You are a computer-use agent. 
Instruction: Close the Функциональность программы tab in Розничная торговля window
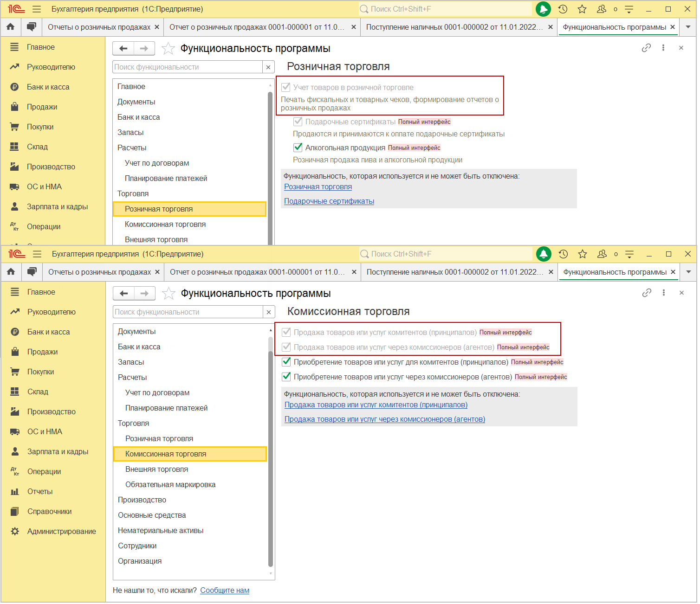coord(673,27)
